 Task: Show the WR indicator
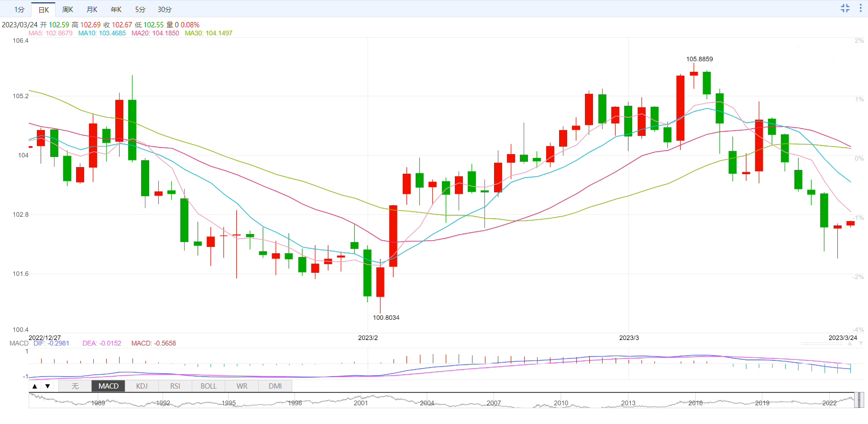pos(242,386)
